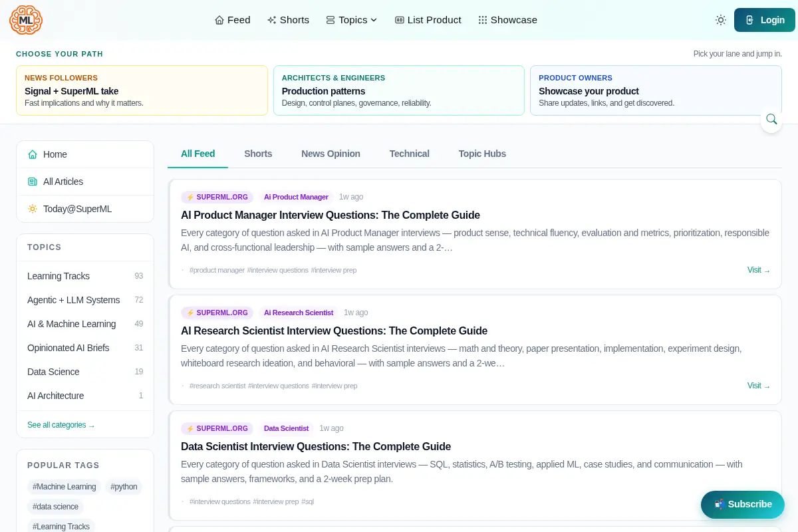Open the Learning Tracks topic
The height and width of the screenshot is (532, 798).
click(x=85, y=276)
